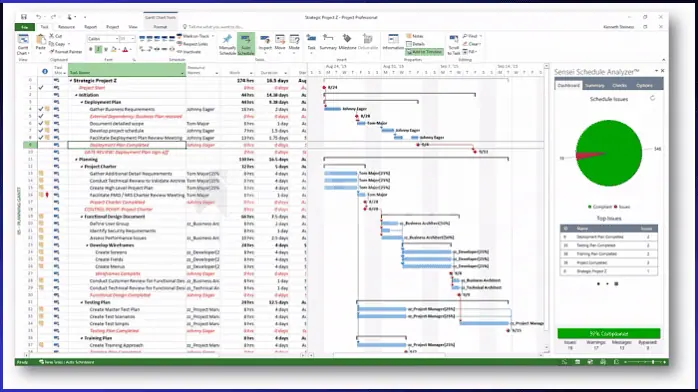Switch to the View ribbon tab
Viewport: 698px width, 392px height.
tap(133, 27)
